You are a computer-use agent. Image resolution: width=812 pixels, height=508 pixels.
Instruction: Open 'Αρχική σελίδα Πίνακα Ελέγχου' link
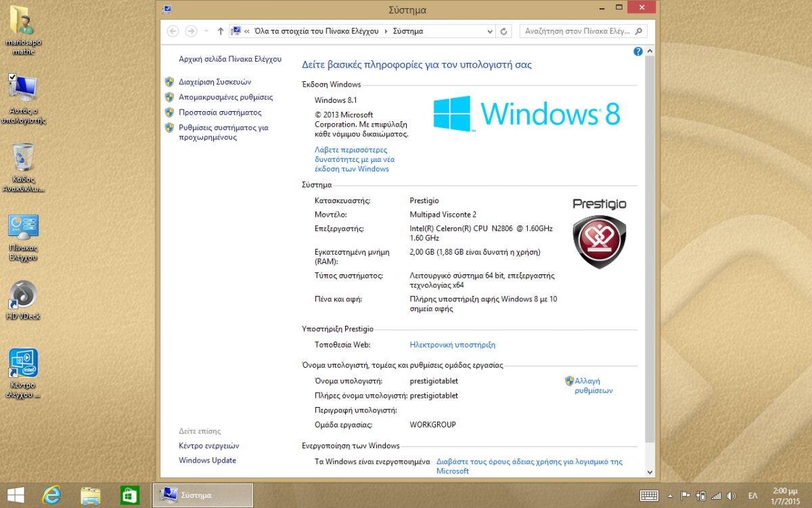pos(230,59)
